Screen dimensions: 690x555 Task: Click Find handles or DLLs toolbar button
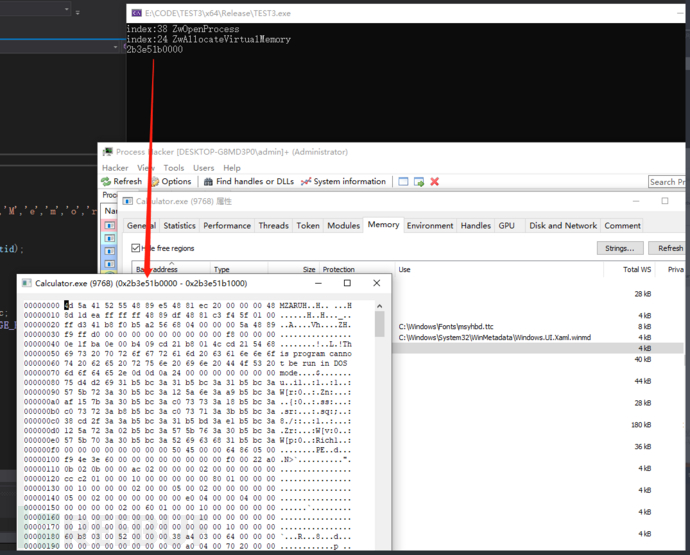(x=249, y=181)
